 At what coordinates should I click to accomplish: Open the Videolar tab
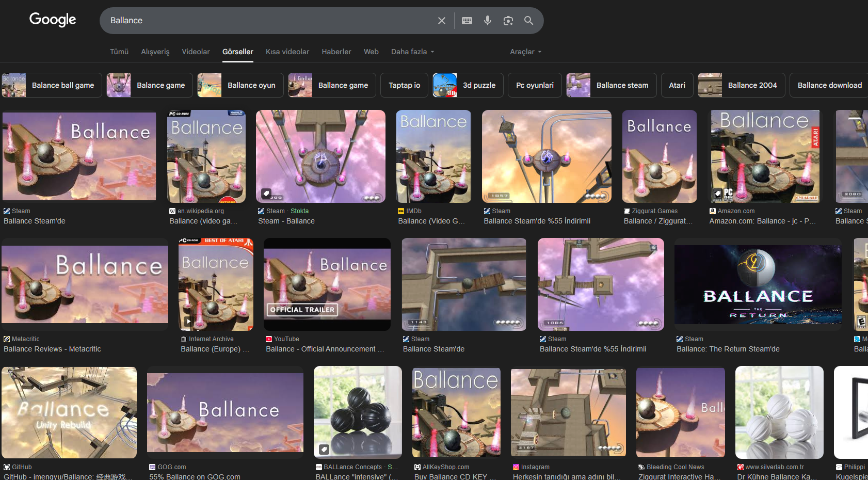[196, 52]
